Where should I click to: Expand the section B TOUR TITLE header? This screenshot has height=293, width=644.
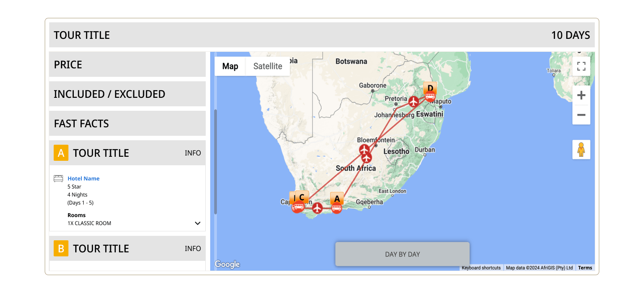click(x=127, y=248)
